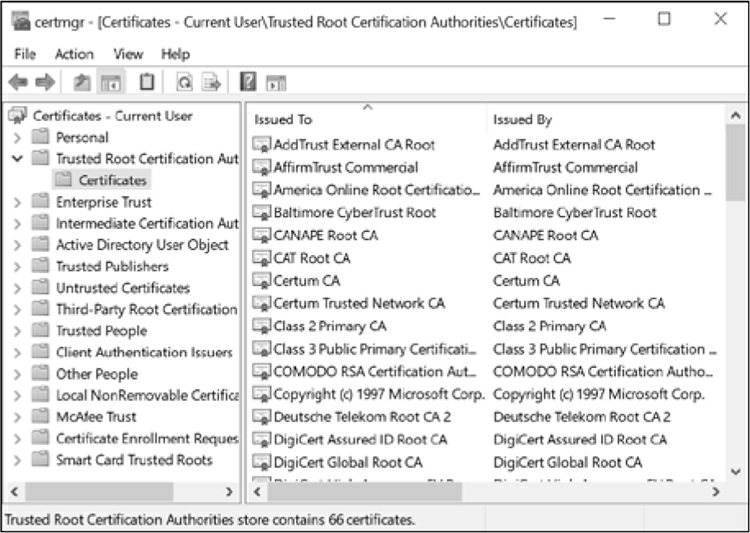This screenshot has width=750, height=533.
Task: Click the tree pane scroll right arrow
Action: pyautogui.click(x=229, y=491)
